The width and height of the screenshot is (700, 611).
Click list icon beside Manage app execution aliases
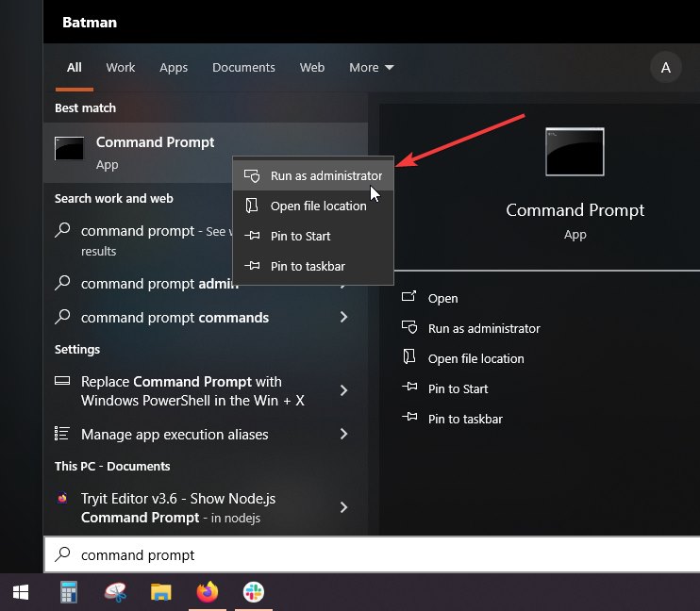click(61, 434)
